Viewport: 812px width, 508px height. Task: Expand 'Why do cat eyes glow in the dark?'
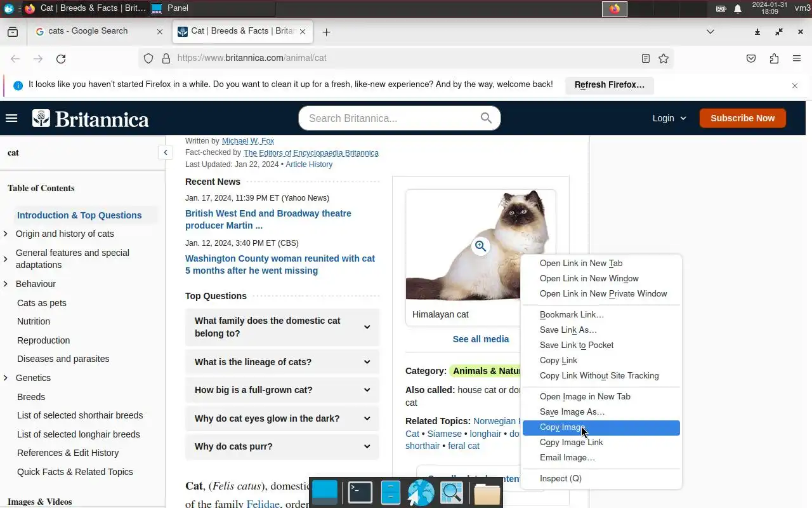pyautogui.click(x=282, y=418)
